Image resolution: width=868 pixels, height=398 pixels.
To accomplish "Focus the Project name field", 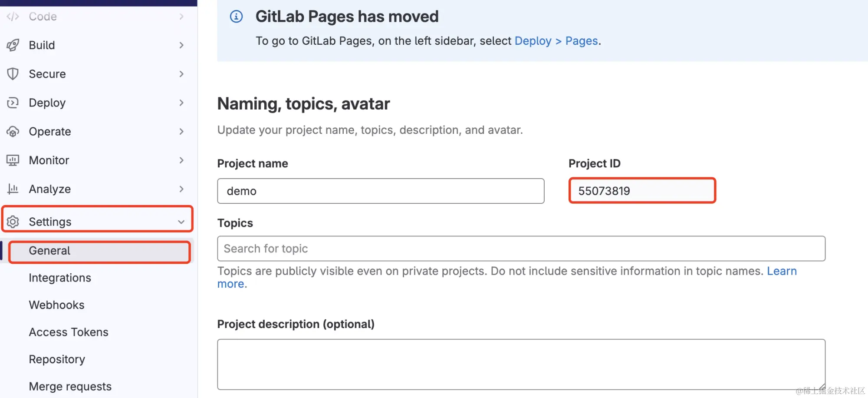I will [381, 191].
